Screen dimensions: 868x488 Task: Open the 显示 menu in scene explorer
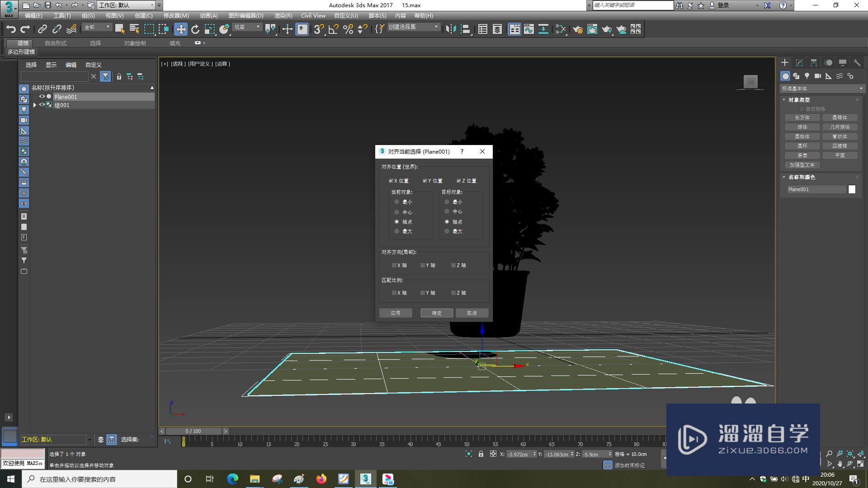(51, 65)
